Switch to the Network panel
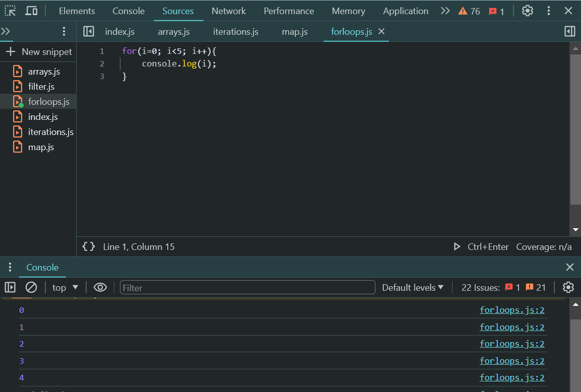Viewport: 581px width, 392px height. [x=228, y=10]
